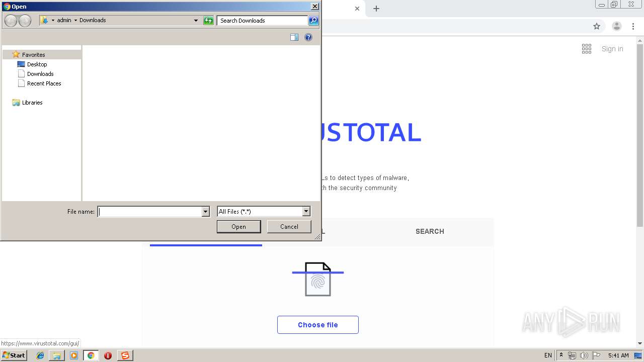
Task: Click the network tray icon
Action: (572, 355)
